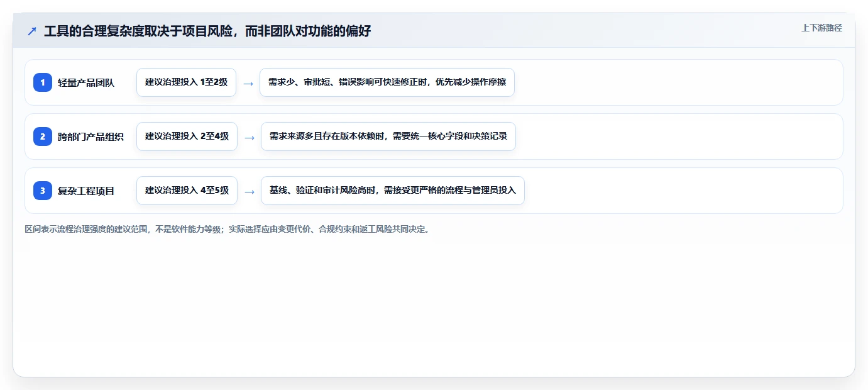
Task: Click the 建议治理投入 1至2级 chip
Action: [x=186, y=82]
